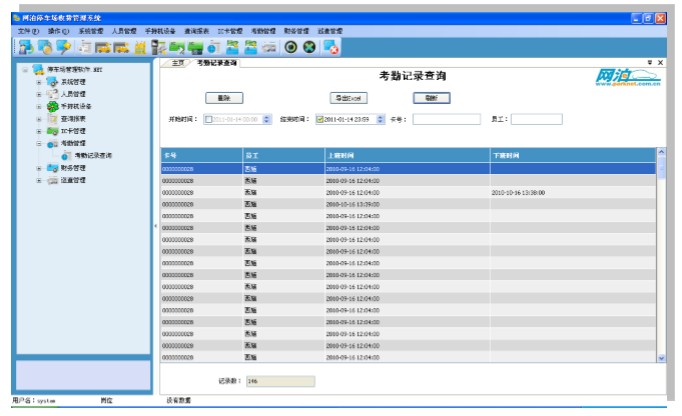Focus the 员工 input field

[536, 119]
